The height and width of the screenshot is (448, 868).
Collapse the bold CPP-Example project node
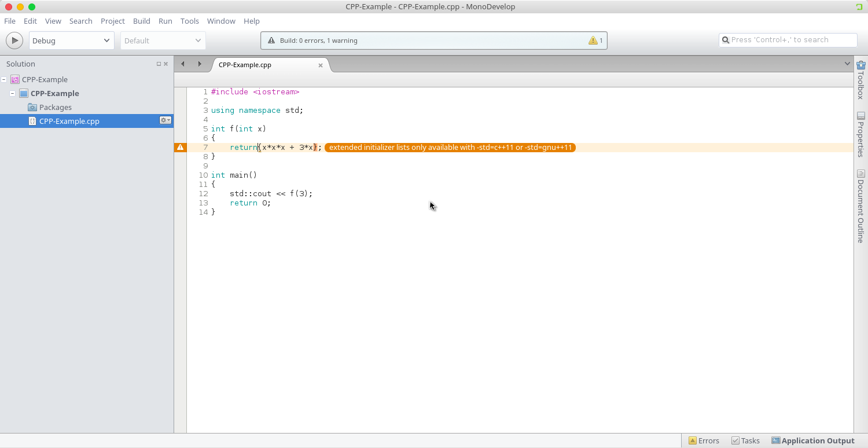click(13, 93)
